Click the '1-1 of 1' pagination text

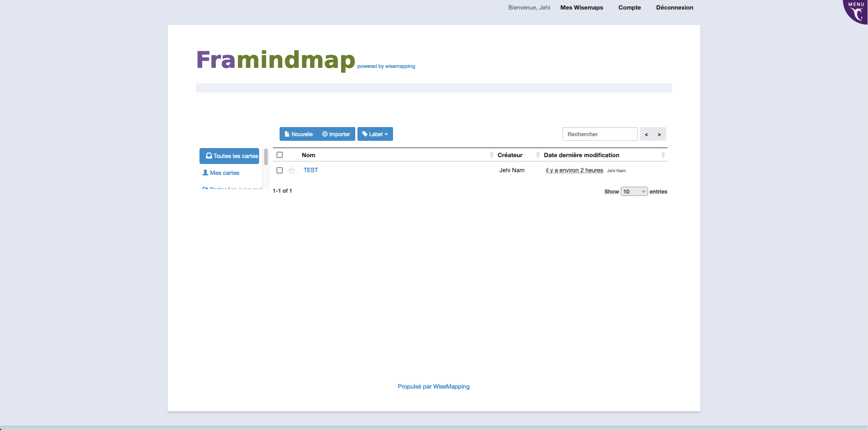click(282, 191)
